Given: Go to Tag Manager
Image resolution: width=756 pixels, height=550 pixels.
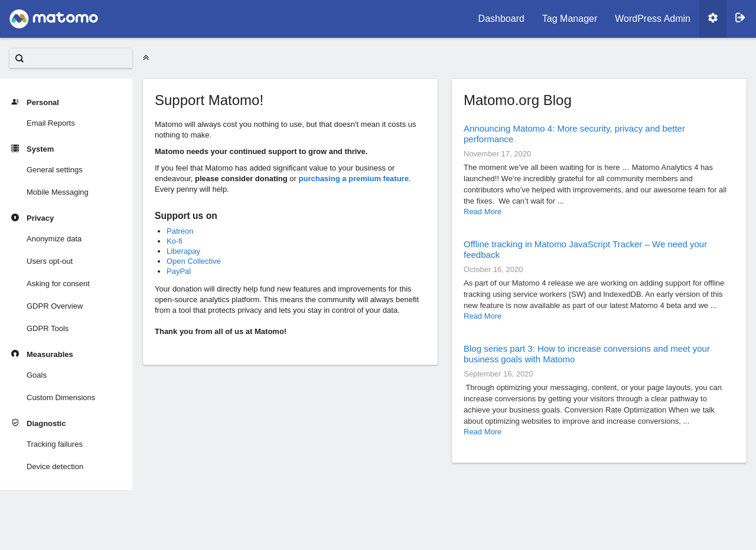Looking at the screenshot, I should [569, 19].
